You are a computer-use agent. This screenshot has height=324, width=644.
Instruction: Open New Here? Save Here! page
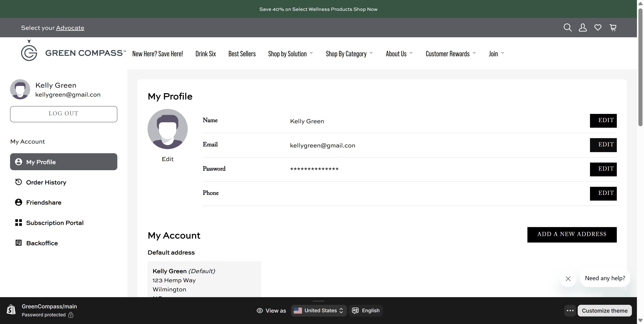coord(158,54)
